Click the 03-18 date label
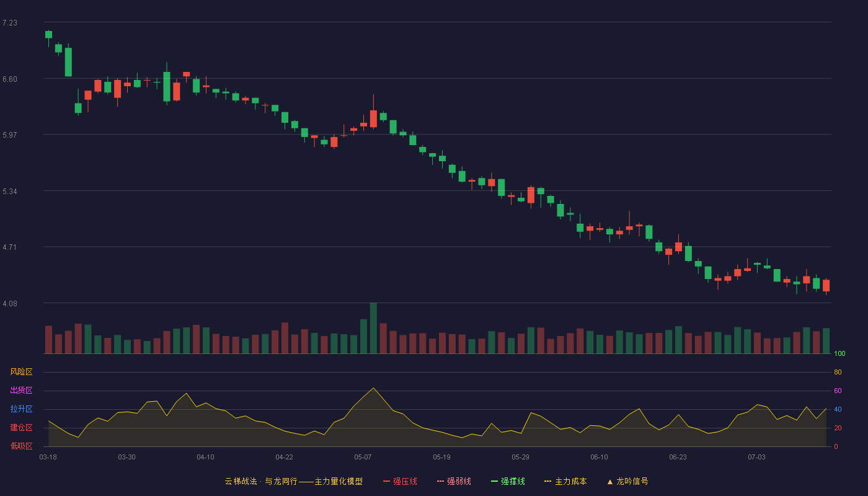This screenshot has height=496, width=868. 48,457
